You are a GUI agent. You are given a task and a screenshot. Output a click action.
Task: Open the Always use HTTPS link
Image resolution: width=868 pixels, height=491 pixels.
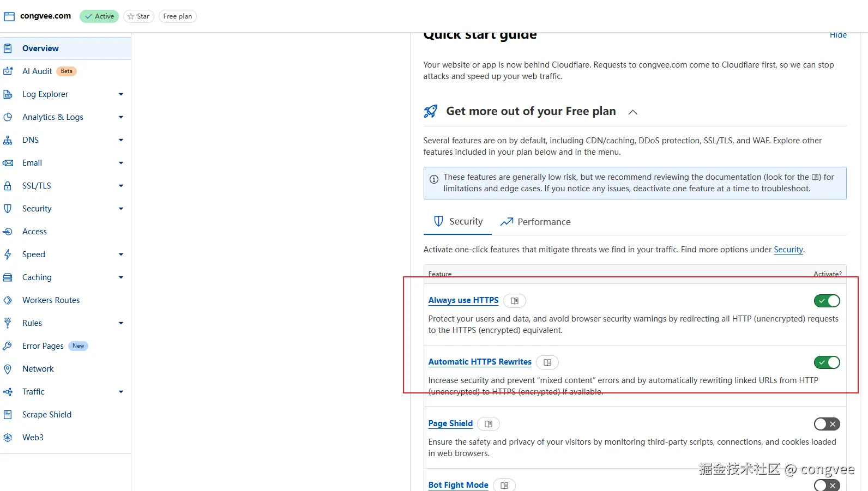coord(463,300)
